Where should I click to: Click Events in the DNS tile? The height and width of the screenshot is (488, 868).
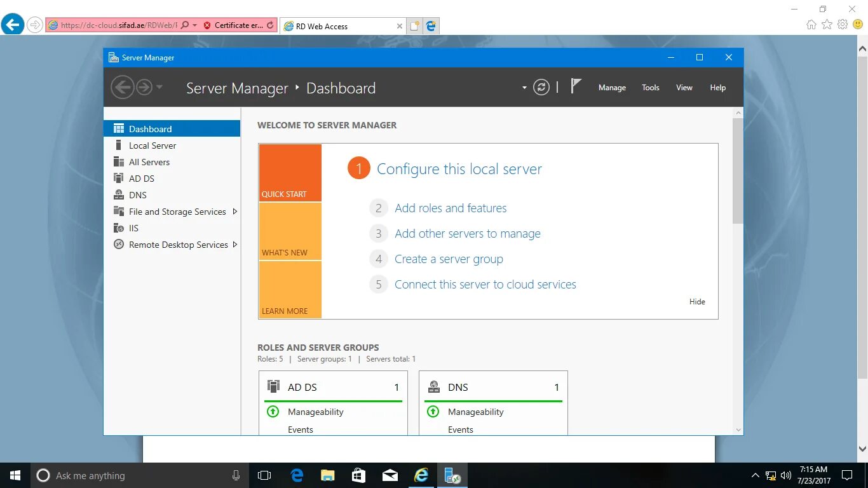461,430
